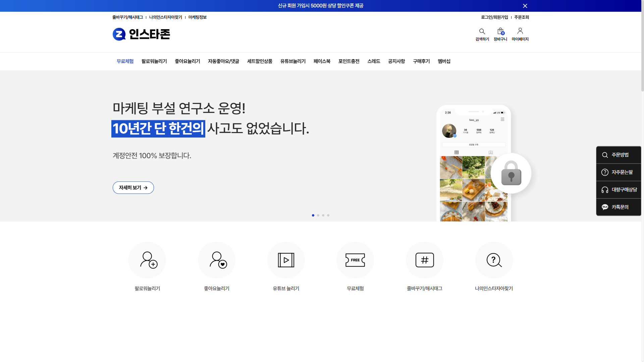Go to the third carousel slide dot
Image resolution: width=644 pixels, height=362 pixels.
(323, 216)
